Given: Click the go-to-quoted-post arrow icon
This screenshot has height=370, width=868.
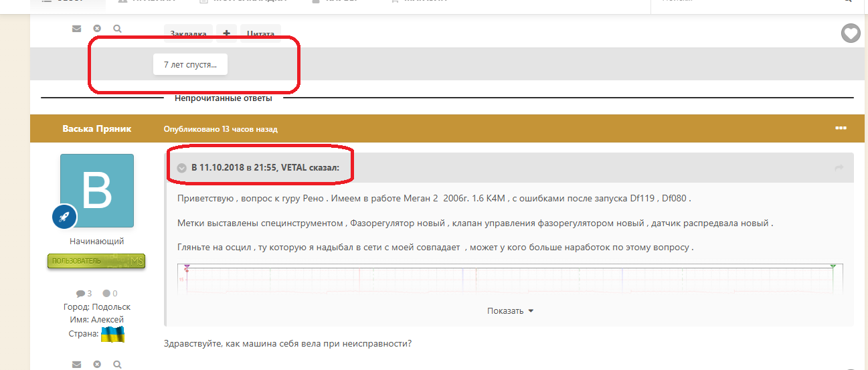Looking at the screenshot, I should (839, 168).
